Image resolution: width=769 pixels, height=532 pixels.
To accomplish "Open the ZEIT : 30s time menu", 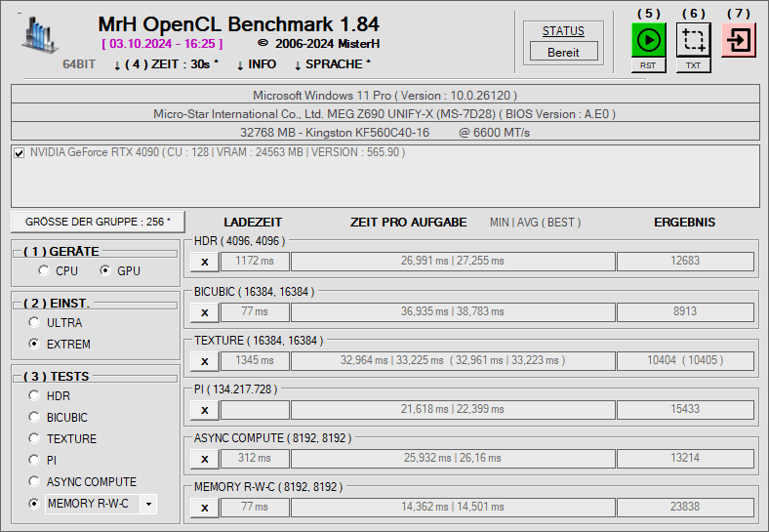I will point(166,64).
